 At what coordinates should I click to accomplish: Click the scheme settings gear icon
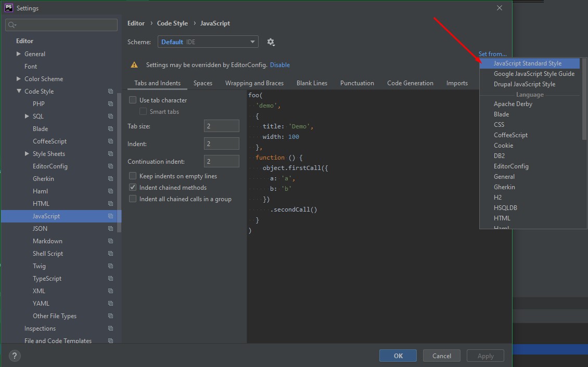pyautogui.click(x=271, y=42)
